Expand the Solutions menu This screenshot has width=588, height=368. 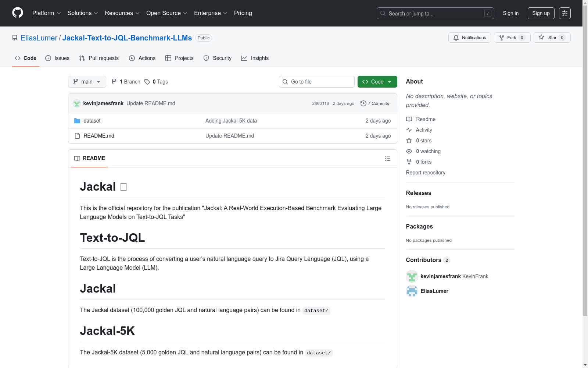click(x=83, y=13)
